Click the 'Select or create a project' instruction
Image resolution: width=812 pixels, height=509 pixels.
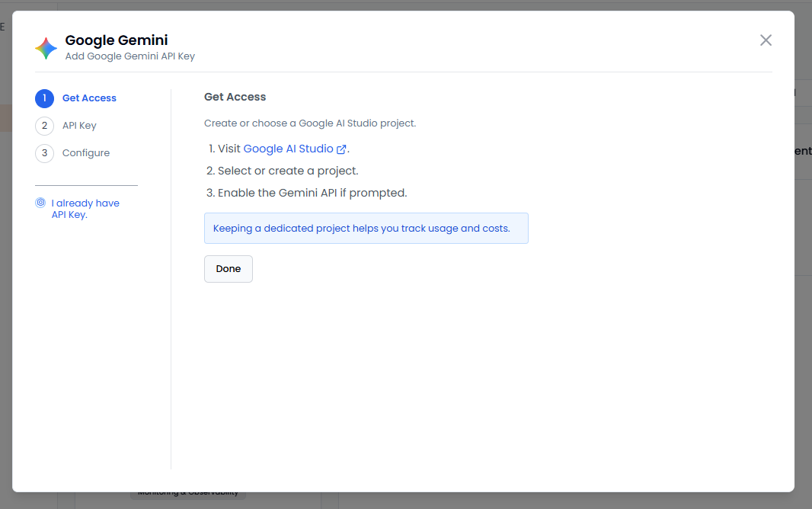(x=288, y=171)
